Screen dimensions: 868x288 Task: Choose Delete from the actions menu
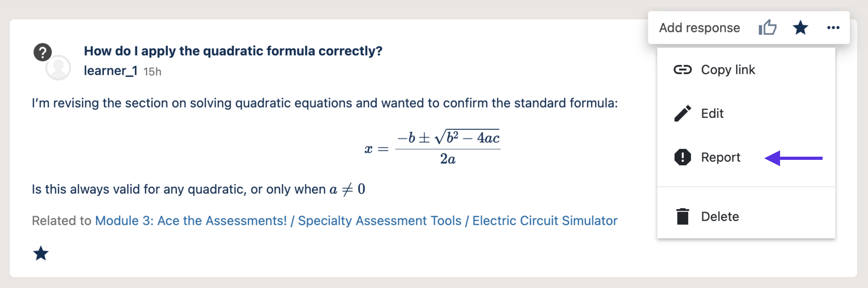click(x=720, y=216)
